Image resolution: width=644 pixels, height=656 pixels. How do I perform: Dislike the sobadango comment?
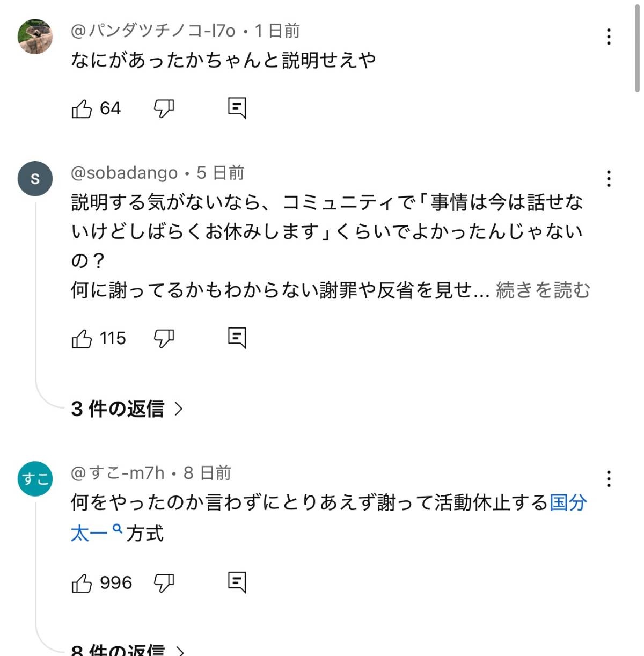pyautogui.click(x=164, y=339)
